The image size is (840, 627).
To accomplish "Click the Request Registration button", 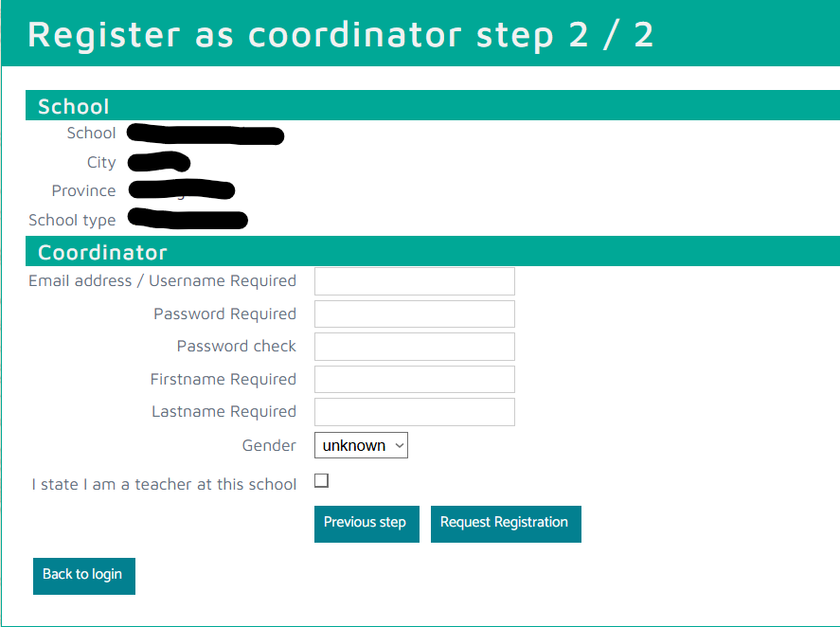I will pos(506,524).
